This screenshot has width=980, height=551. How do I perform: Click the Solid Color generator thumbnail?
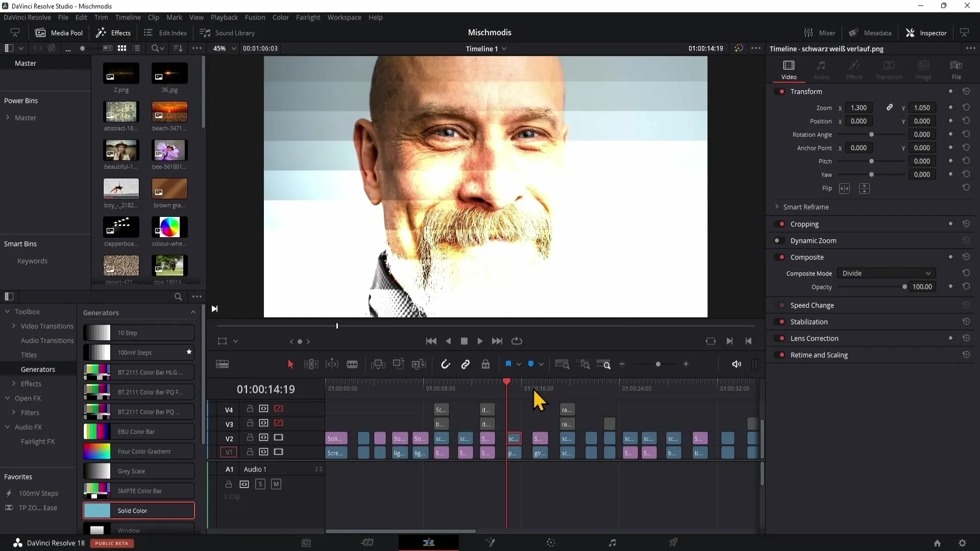coord(97,511)
